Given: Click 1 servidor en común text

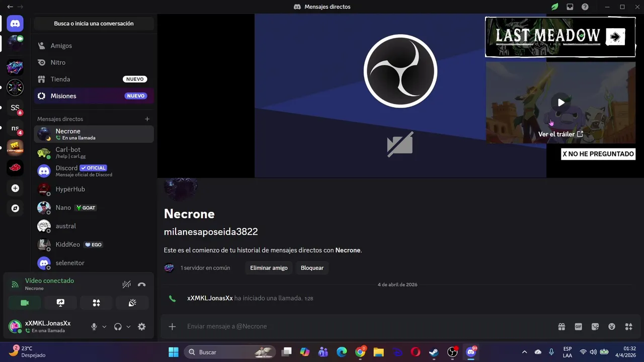Looking at the screenshot, I should (205, 268).
